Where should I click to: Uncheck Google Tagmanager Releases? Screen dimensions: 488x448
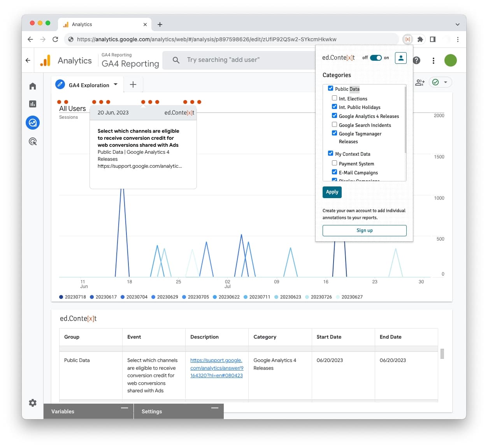(x=334, y=133)
